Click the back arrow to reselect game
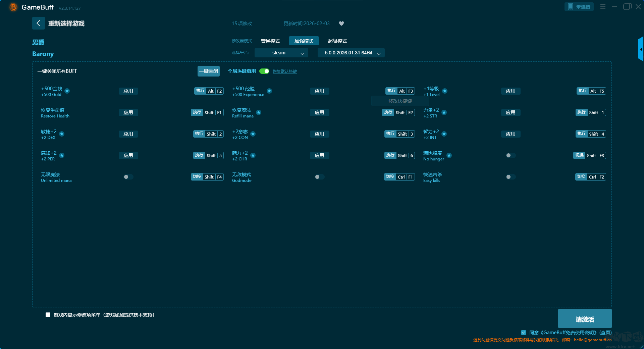 click(38, 23)
